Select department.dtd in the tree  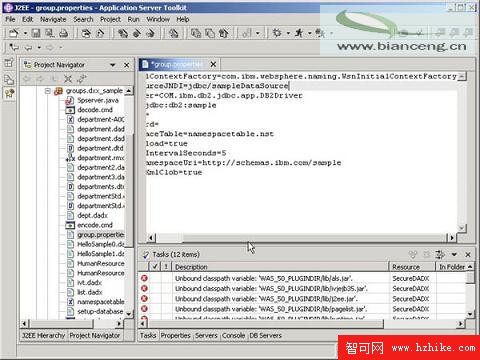[100, 148]
